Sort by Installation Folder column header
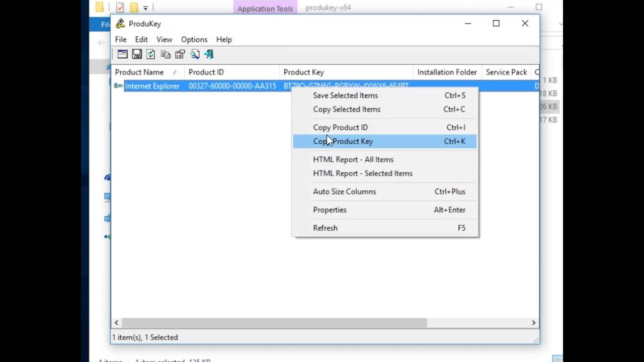 click(447, 72)
